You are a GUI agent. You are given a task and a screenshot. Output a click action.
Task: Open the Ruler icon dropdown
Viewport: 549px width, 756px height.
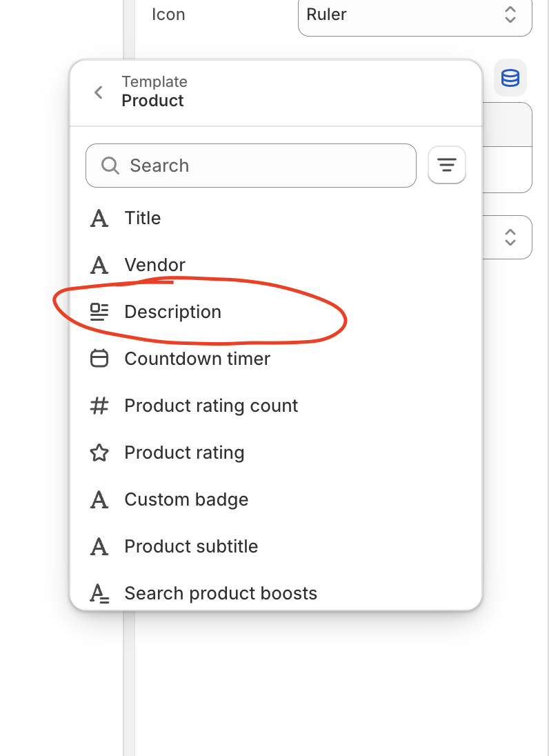(415, 14)
